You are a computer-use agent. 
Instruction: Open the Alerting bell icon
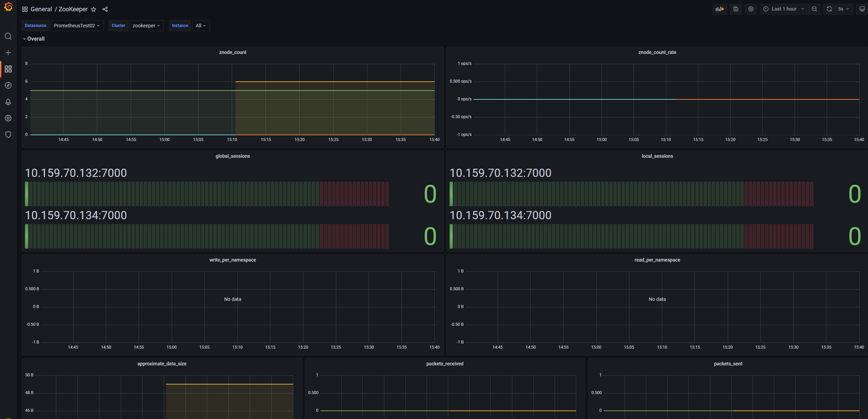8,102
